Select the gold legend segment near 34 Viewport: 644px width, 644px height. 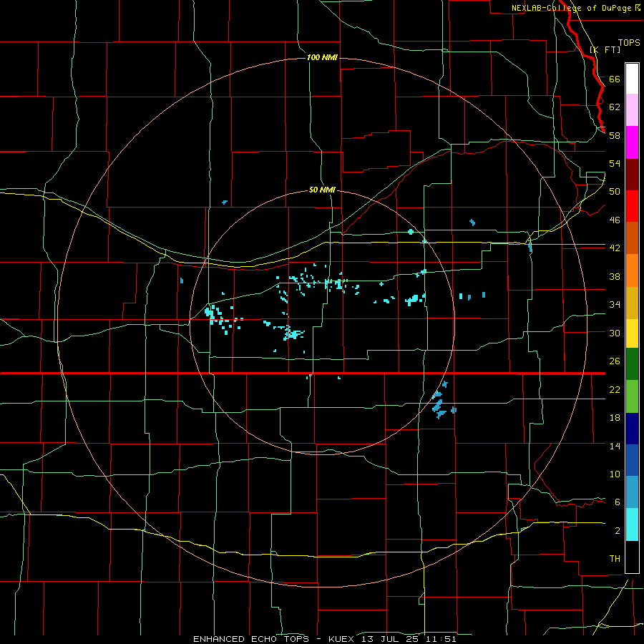[632, 303]
